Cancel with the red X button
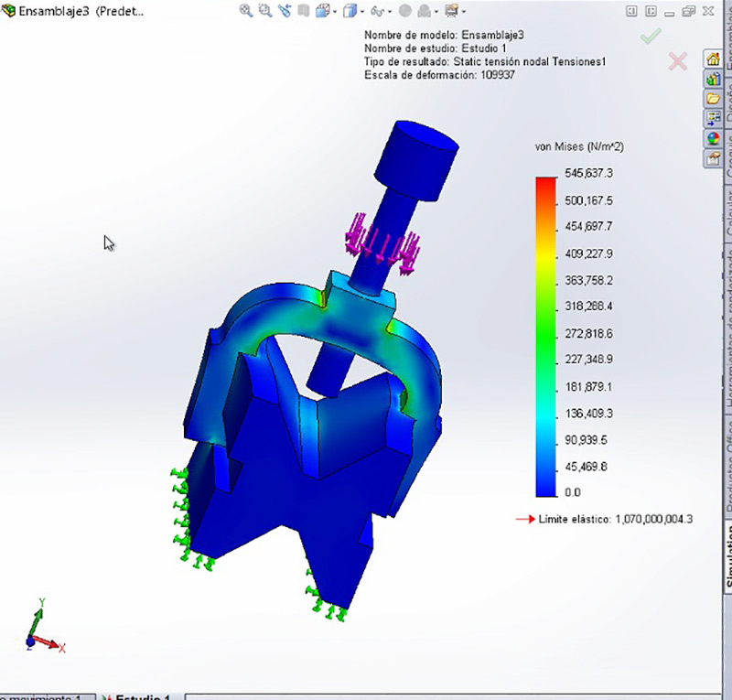The image size is (732, 700). coord(678,61)
